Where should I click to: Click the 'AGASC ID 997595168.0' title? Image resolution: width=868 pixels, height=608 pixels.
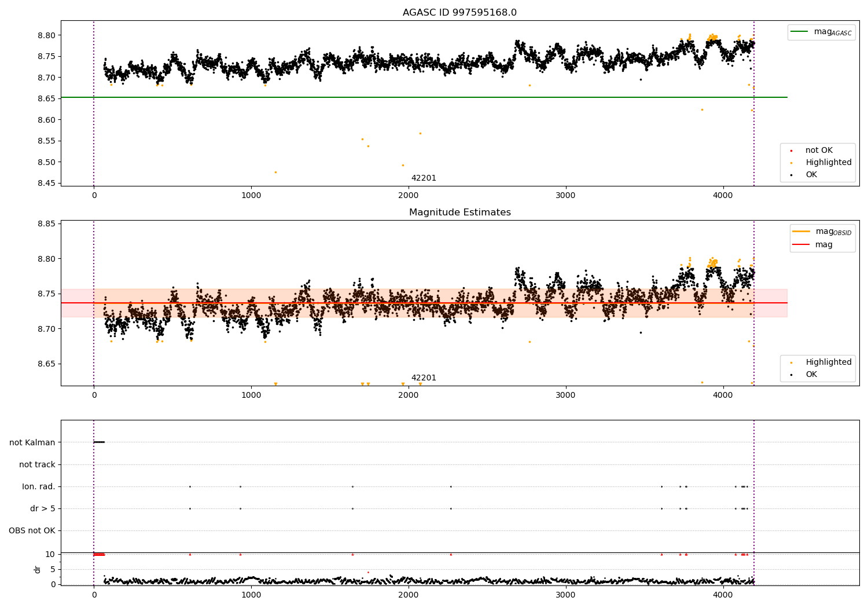pos(459,13)
